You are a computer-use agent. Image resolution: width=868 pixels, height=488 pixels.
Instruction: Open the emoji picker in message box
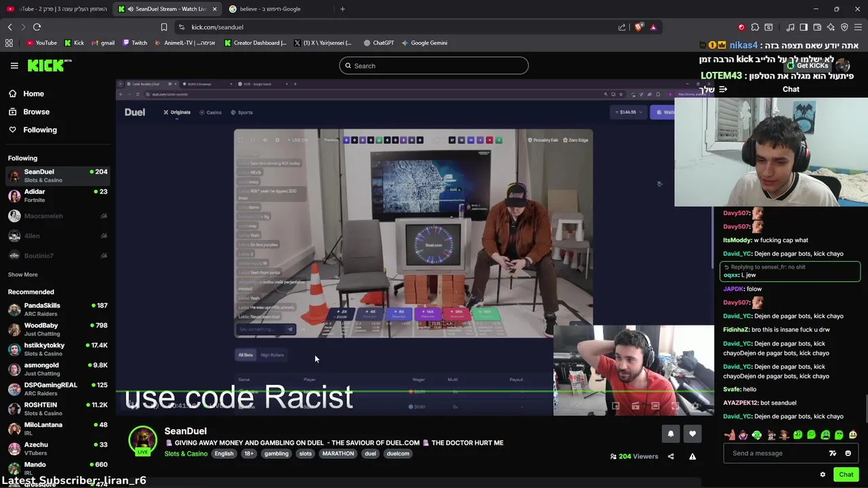848,453
